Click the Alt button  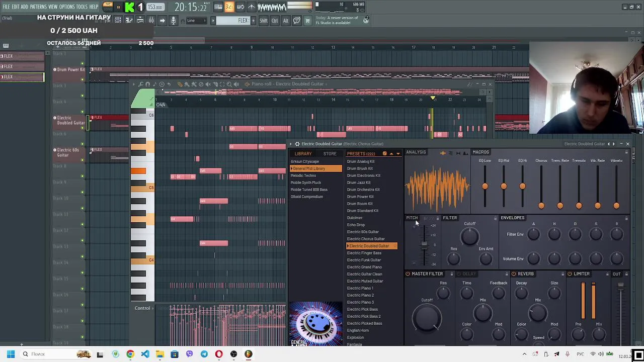pyautogui.click(x=285, y=21)
